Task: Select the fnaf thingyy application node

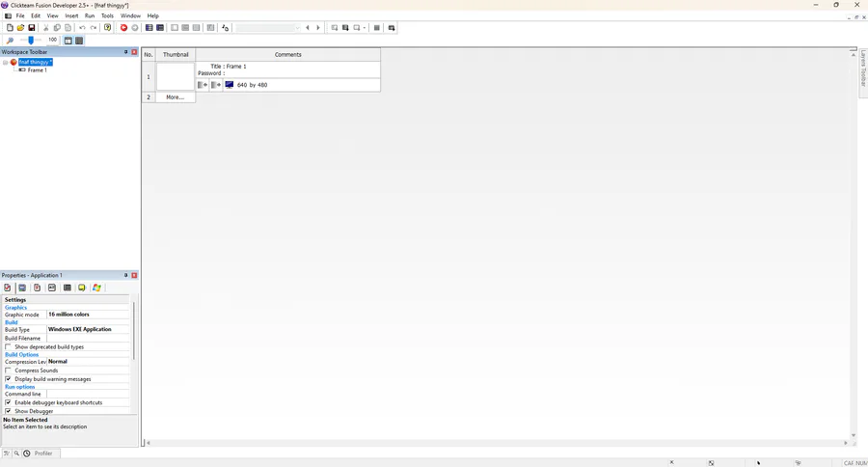Action: 36,62
